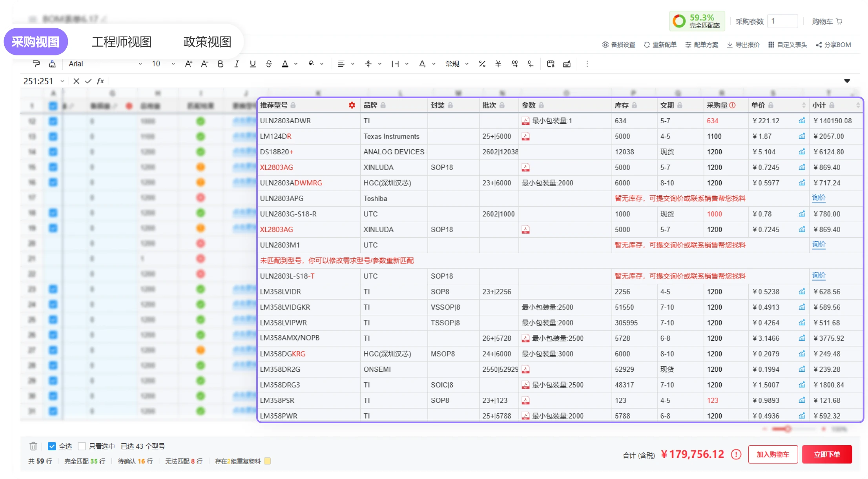Click the red gear in 推荐型号 header
Viewport: 868px width, 479px height.
(x=352, y=105)
